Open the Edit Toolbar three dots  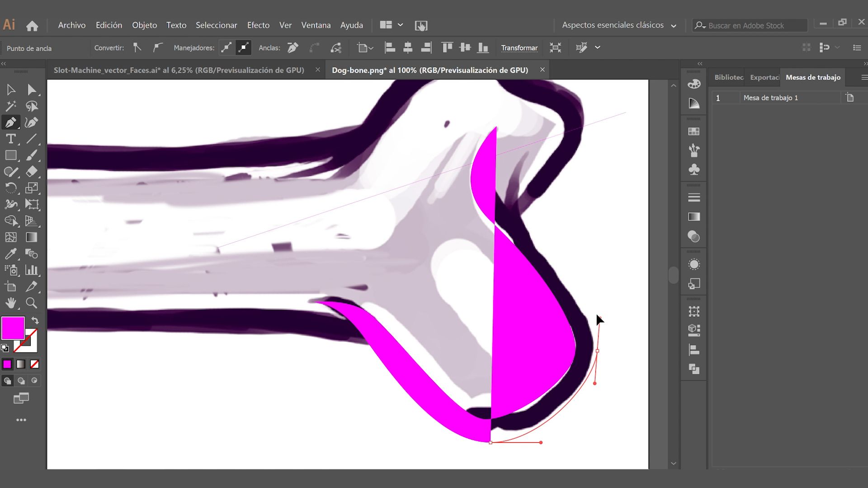[21, 420]
